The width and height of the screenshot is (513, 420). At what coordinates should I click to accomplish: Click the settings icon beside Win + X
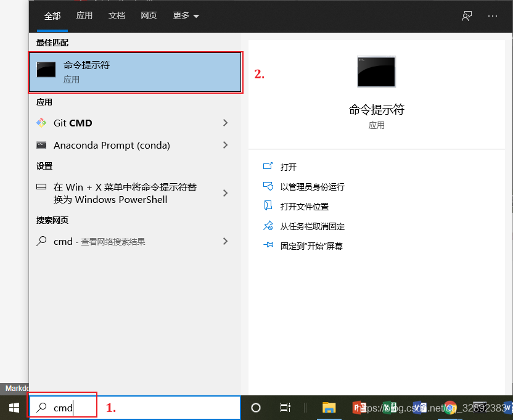(x=41, y=187)
